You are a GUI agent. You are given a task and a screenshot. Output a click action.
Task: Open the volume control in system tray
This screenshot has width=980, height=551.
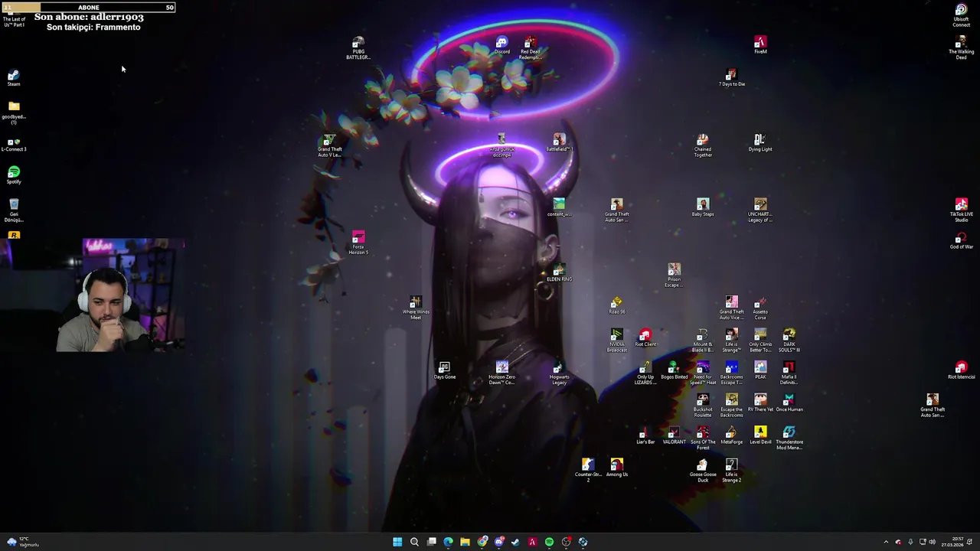pos(932,542)
